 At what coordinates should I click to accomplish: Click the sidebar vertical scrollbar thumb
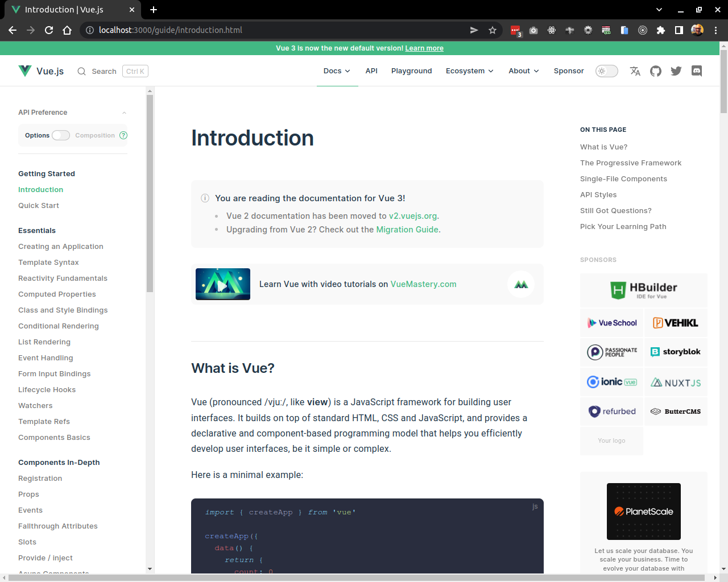coord(150,193)
